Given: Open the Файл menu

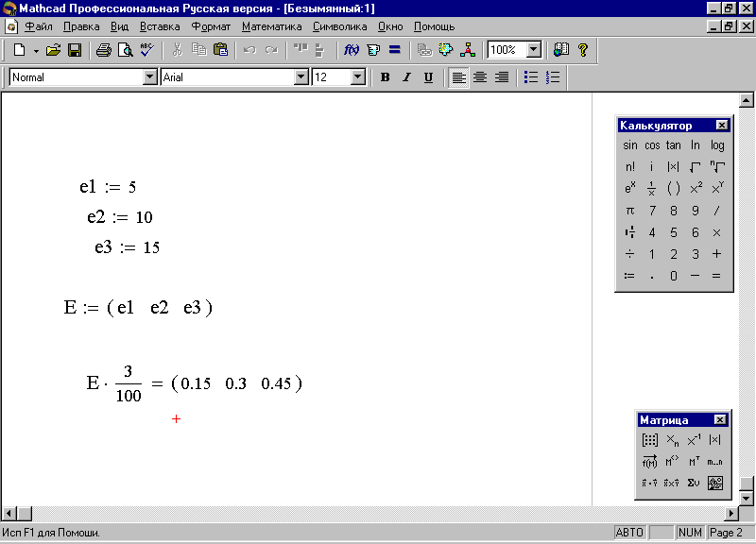Looking at the screenshot, I should click(39, 26).
